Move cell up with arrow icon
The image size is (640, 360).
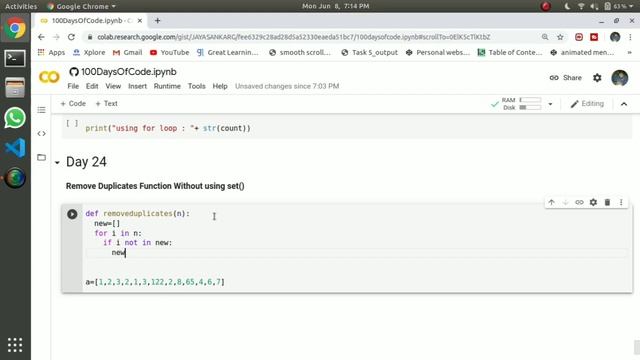(551, 202)
